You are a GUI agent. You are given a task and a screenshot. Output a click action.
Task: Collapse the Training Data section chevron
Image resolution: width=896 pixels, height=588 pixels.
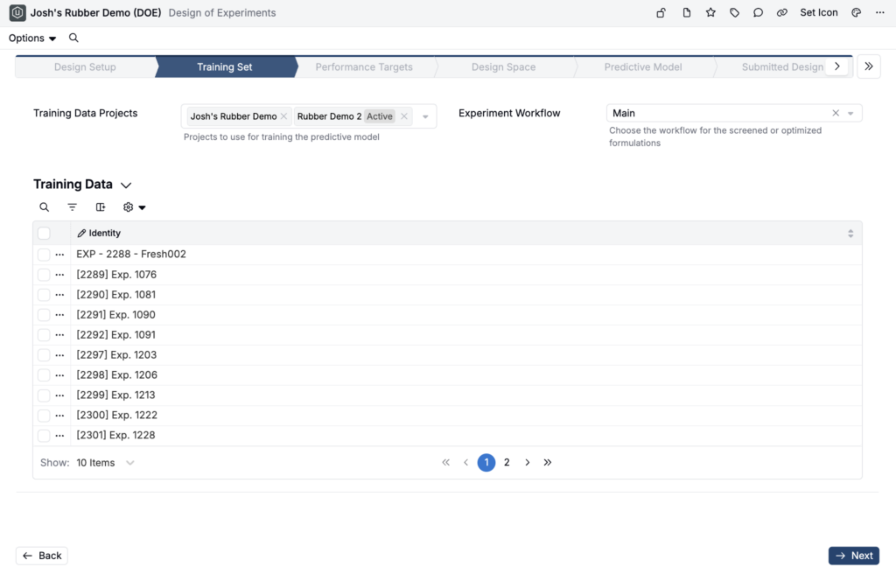point(126,185)
